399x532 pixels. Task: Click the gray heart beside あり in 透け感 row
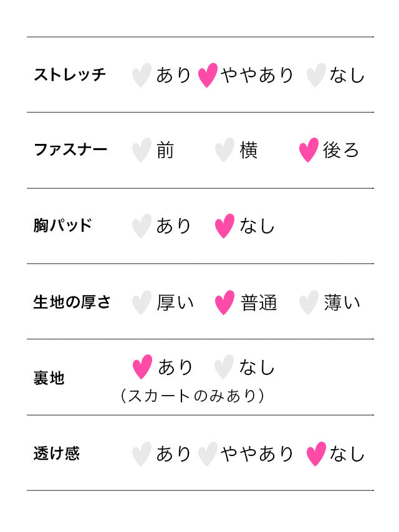[142, 454]
